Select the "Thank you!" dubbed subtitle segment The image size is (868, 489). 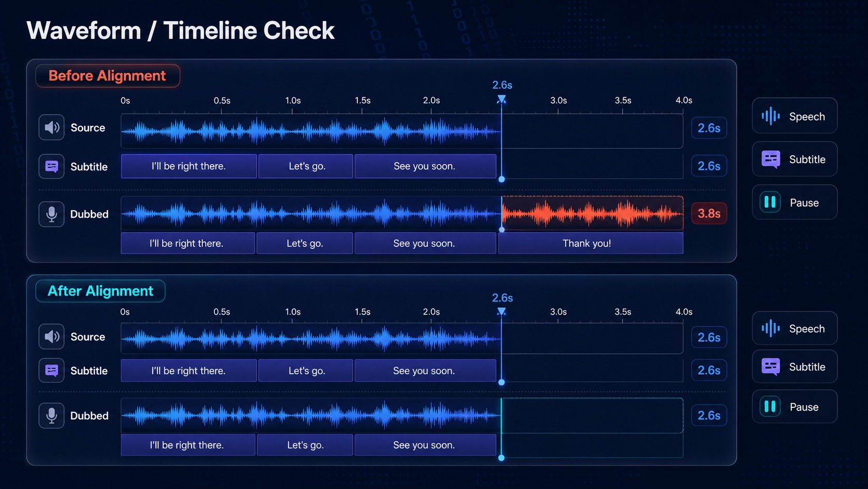591,243
